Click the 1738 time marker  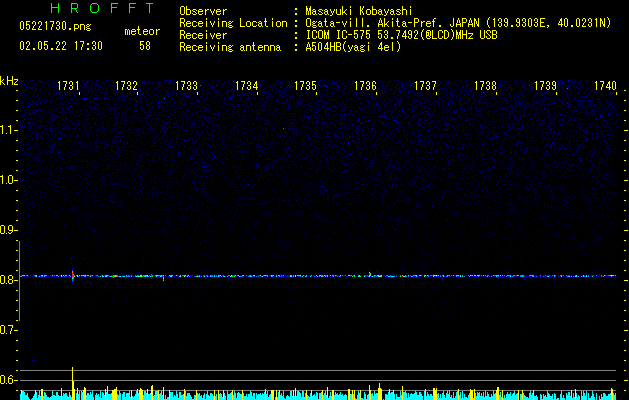coord(485,86)
